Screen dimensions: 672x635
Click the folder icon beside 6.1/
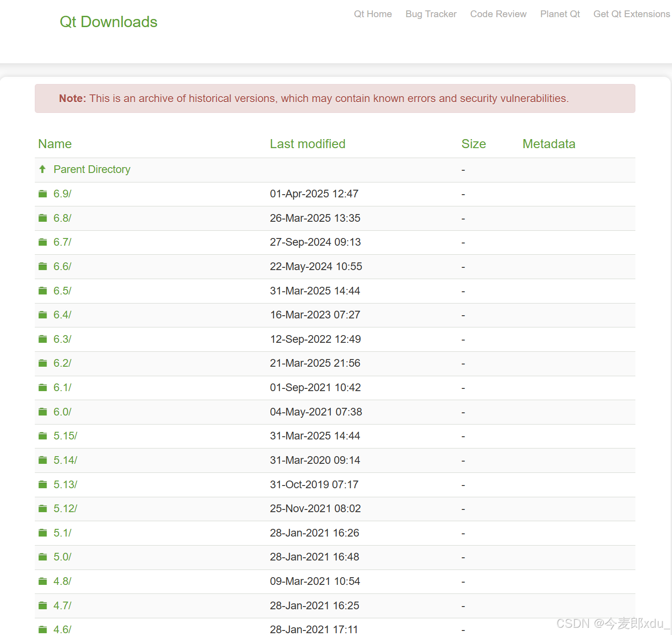click(43, 388)
